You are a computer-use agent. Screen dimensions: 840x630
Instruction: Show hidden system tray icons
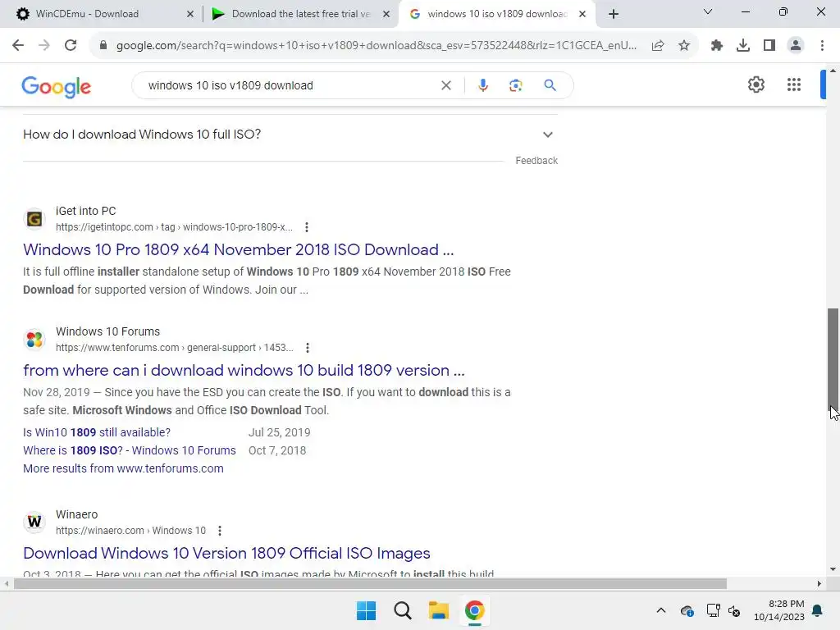(x=661, y=610)
